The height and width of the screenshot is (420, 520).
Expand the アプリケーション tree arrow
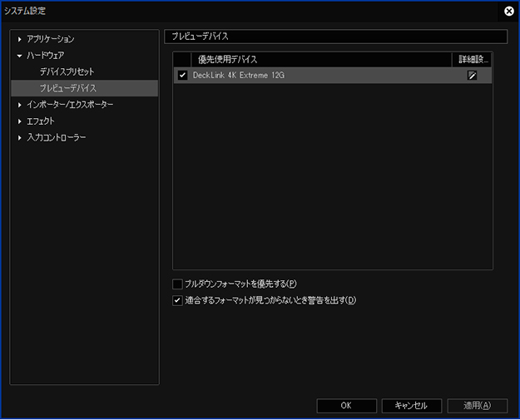coord(20,39)
